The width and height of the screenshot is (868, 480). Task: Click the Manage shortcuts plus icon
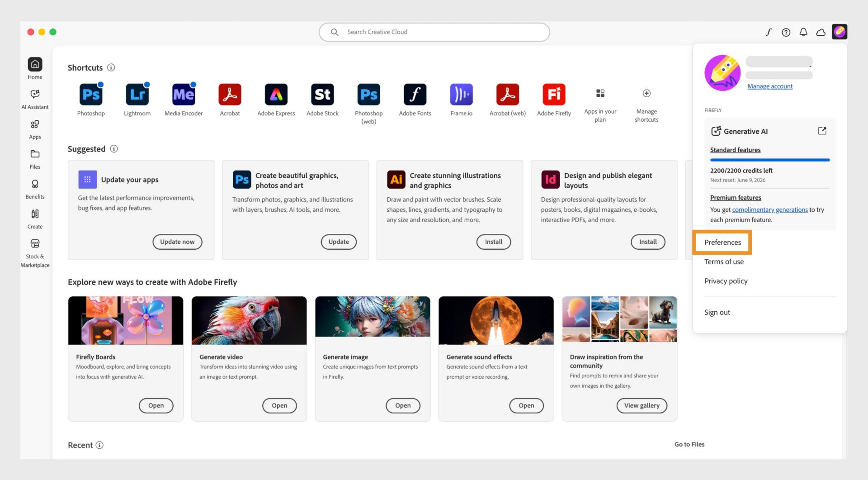click(646, 93)
